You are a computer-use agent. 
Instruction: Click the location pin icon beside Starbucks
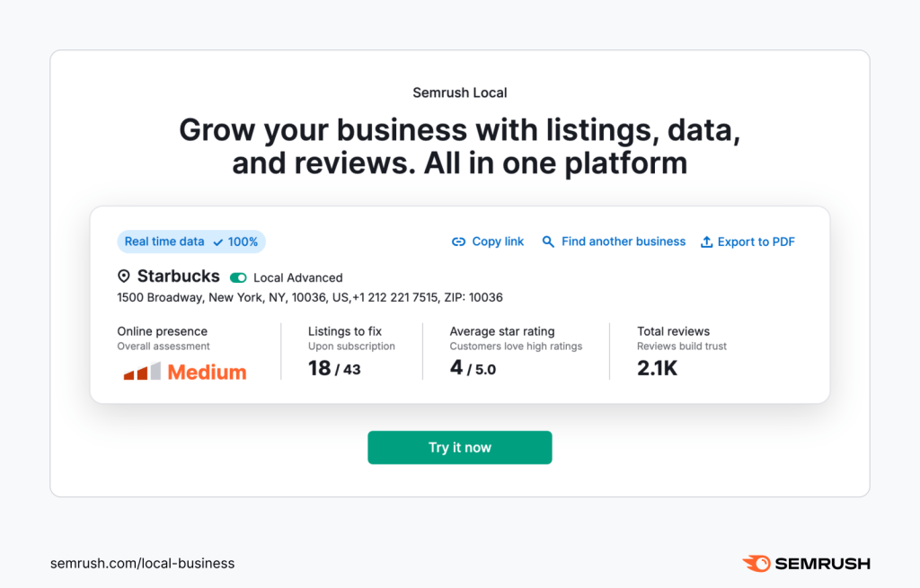tap(124, 276)
